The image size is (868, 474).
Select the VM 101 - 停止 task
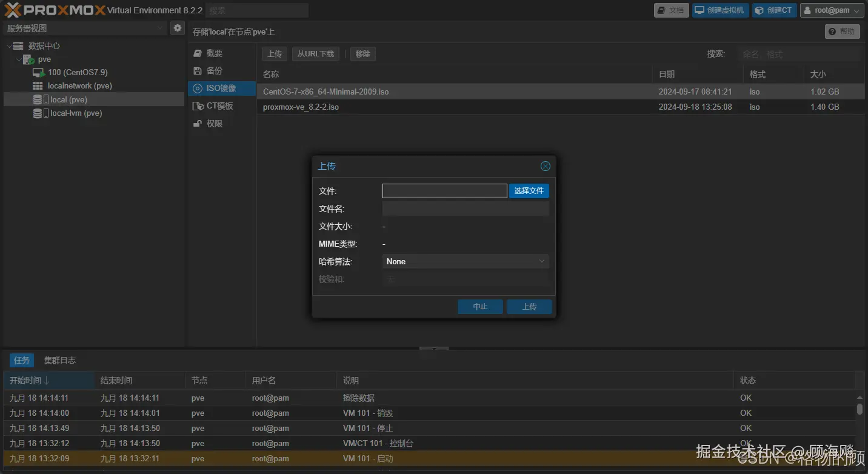[429, 429]
